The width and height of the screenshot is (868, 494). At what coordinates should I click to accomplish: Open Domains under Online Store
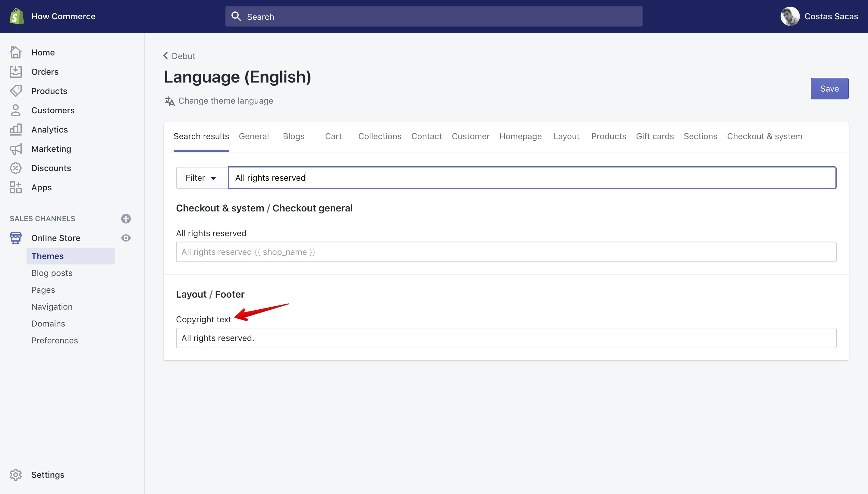point(48,324)
